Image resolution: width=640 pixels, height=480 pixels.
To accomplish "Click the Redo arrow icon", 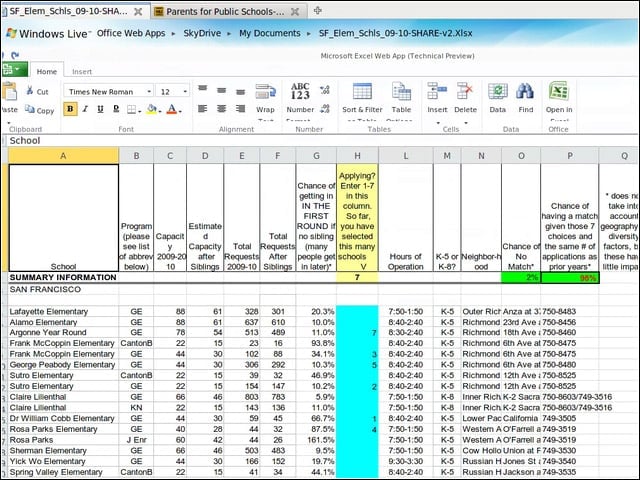I will coord(15,55).
